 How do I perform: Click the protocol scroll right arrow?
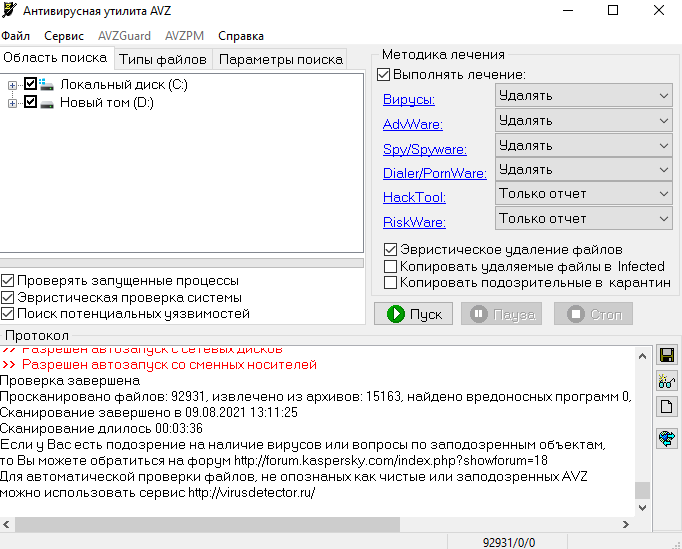626,524
